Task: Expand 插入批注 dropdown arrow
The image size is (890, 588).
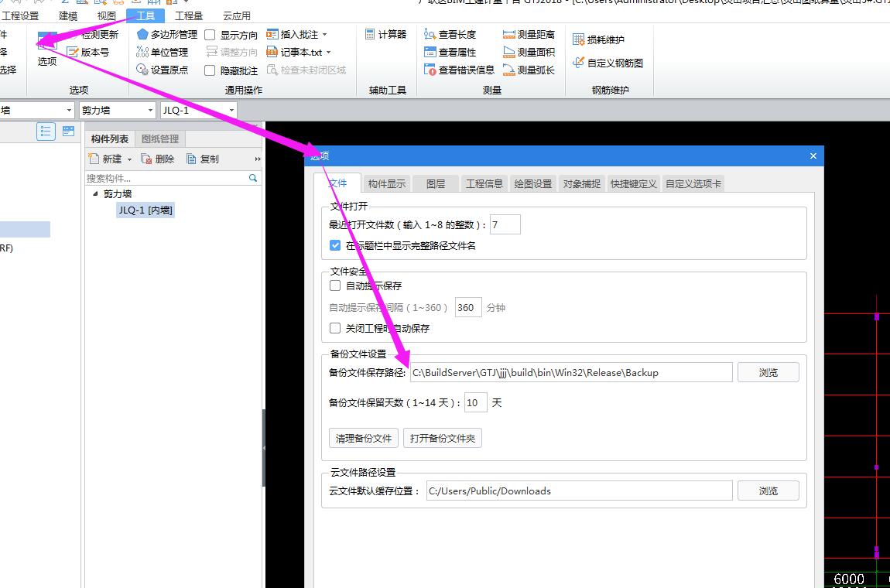Action: point(325,35)
